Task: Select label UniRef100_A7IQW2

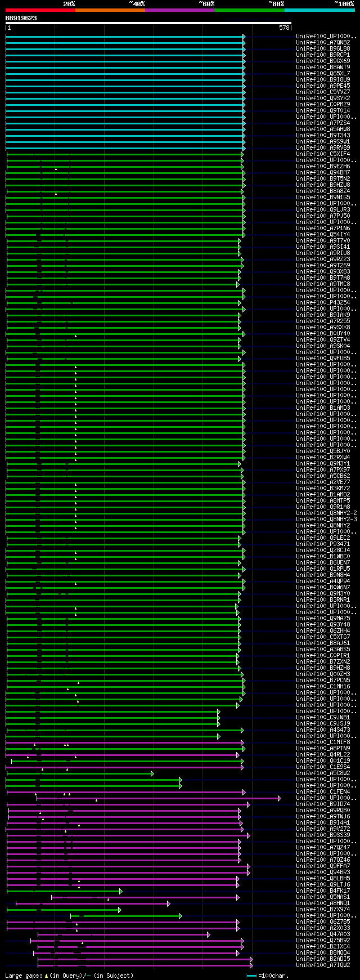Action: (323, 965)
